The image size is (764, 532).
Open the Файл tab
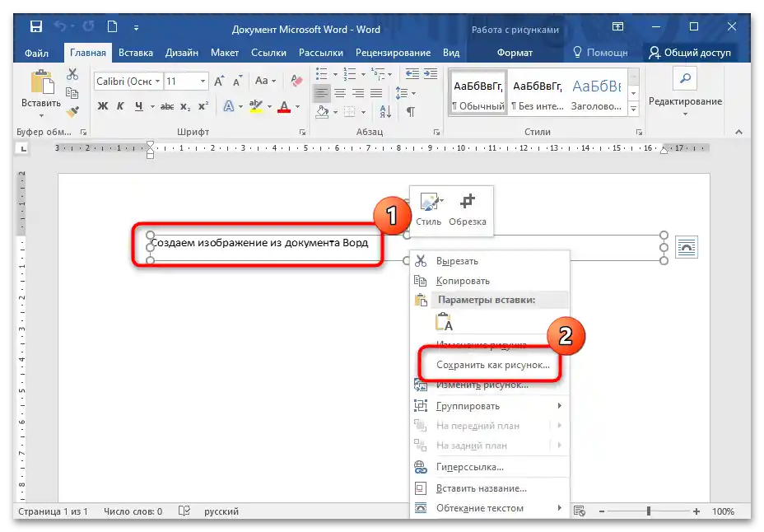tap(36, 53)
